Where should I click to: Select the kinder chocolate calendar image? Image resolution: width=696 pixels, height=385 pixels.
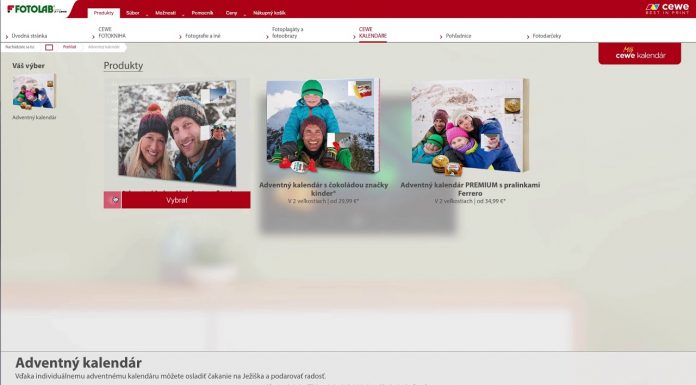pos(323,126)
